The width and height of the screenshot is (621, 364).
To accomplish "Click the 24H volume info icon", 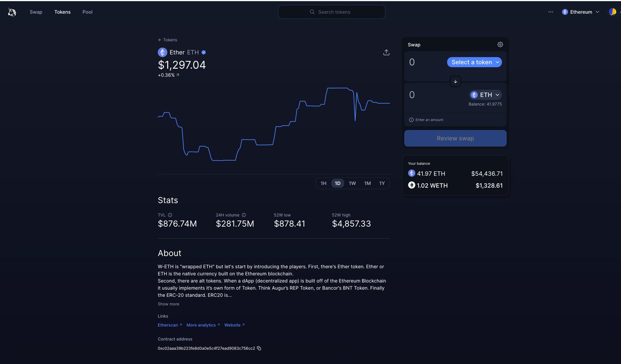I will (x=244, y=215).
